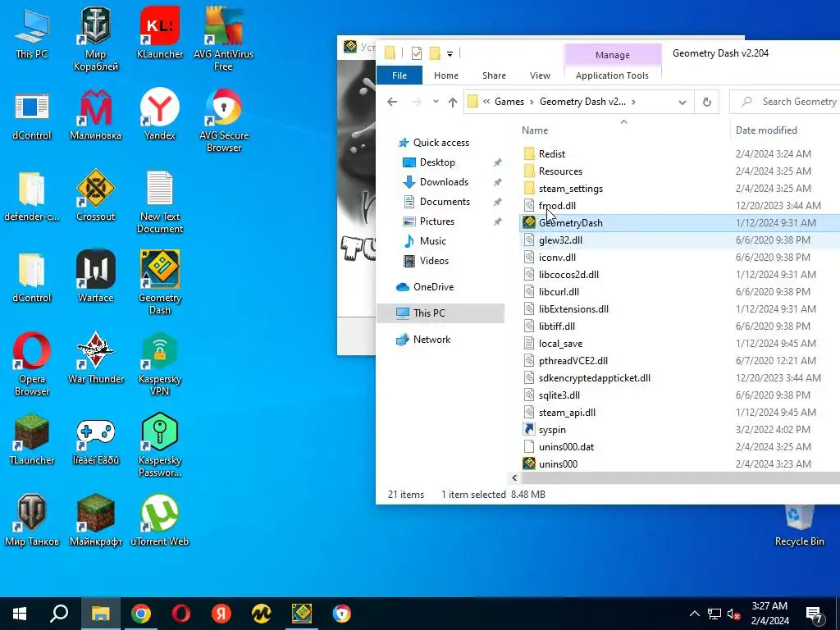Open Geometry Dash installer taskbar icon

pos(302,614)
